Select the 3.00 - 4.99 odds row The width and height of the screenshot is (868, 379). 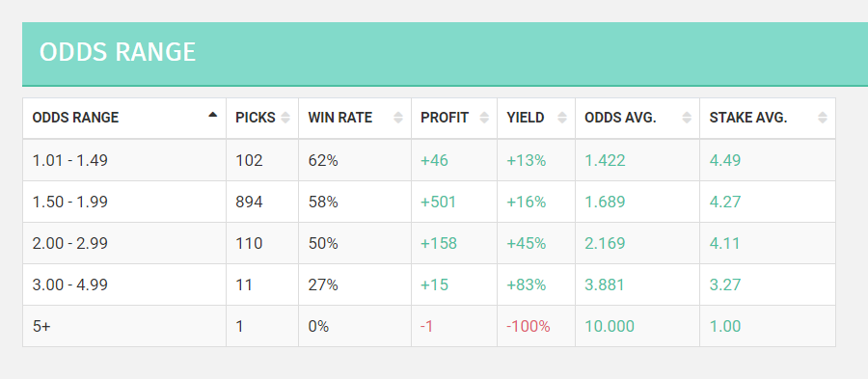pos(429,284)
